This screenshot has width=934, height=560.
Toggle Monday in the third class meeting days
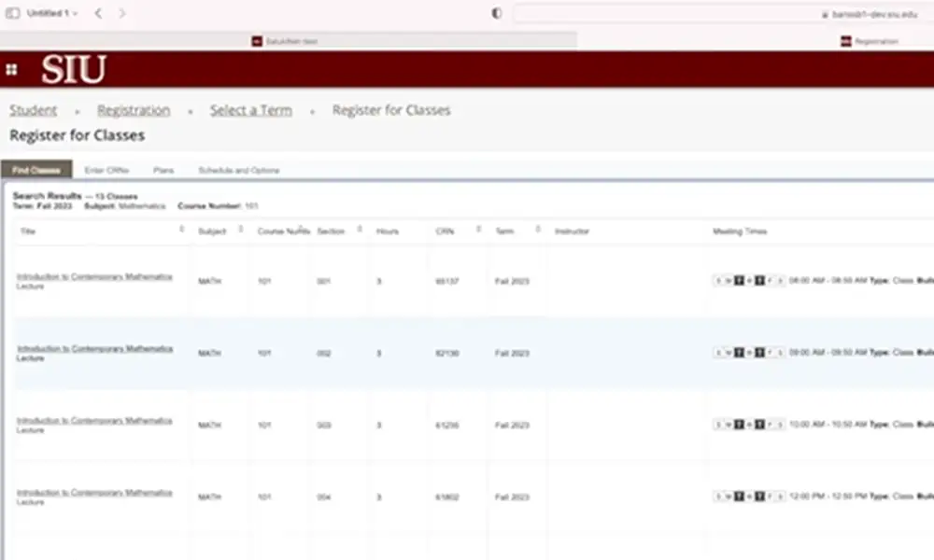click(x=728, y=425)
